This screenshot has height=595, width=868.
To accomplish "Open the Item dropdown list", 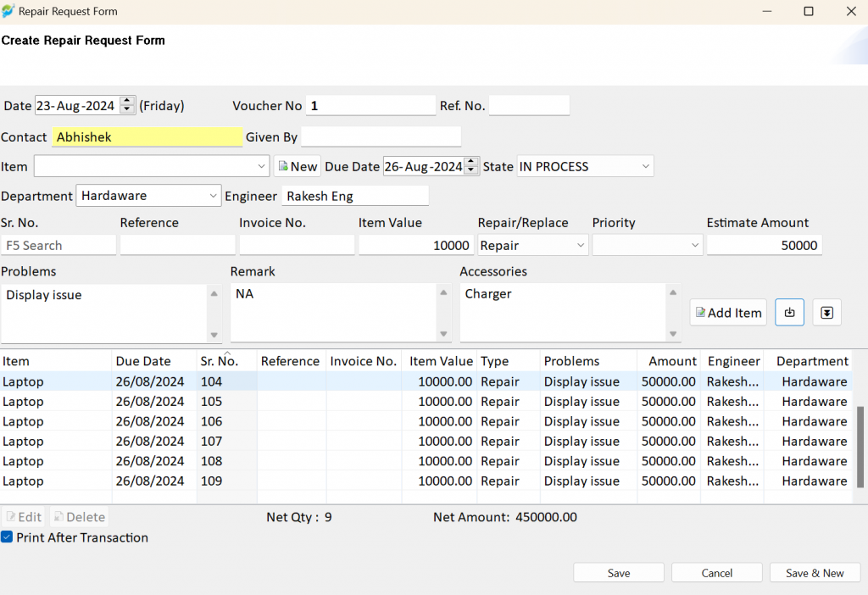I will click(x=261, y=167).
